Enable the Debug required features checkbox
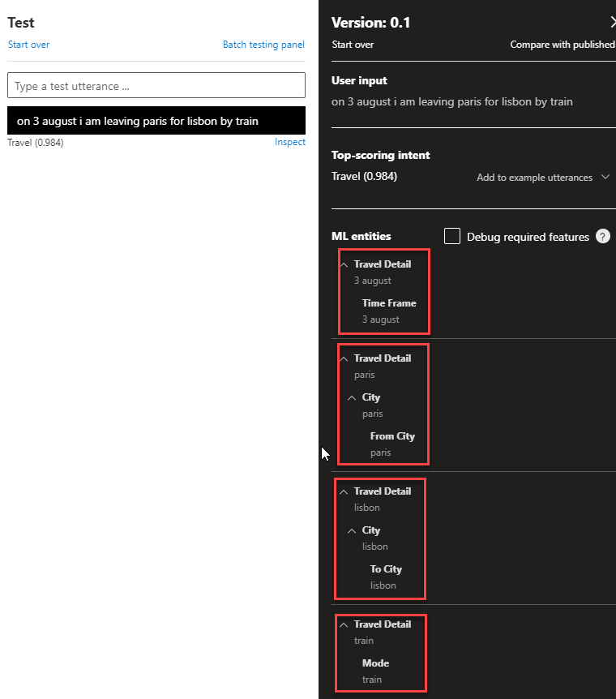616x699 pixels. pos(452,236)
